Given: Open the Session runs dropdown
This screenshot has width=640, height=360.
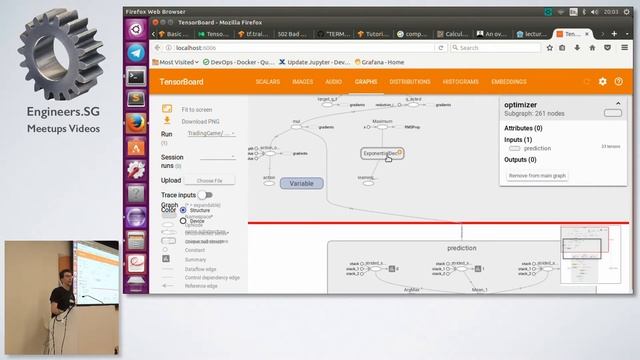Looking at the screenshot, I should coord(218,157).
